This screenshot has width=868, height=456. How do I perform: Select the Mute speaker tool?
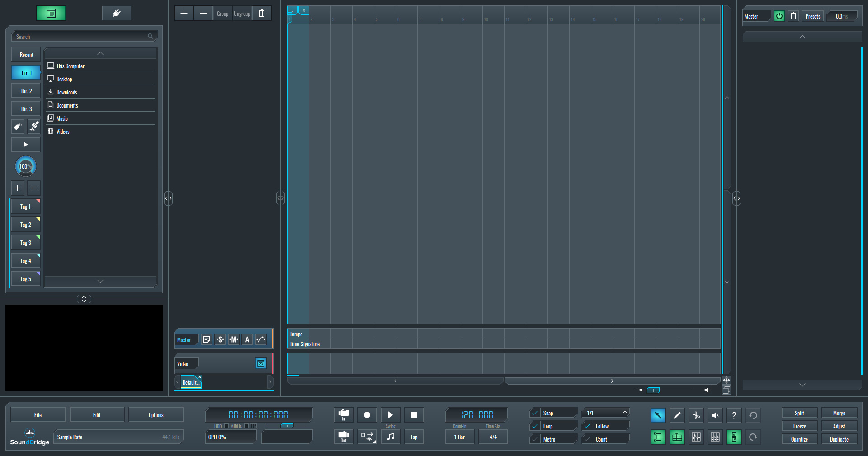coord(715,415)
